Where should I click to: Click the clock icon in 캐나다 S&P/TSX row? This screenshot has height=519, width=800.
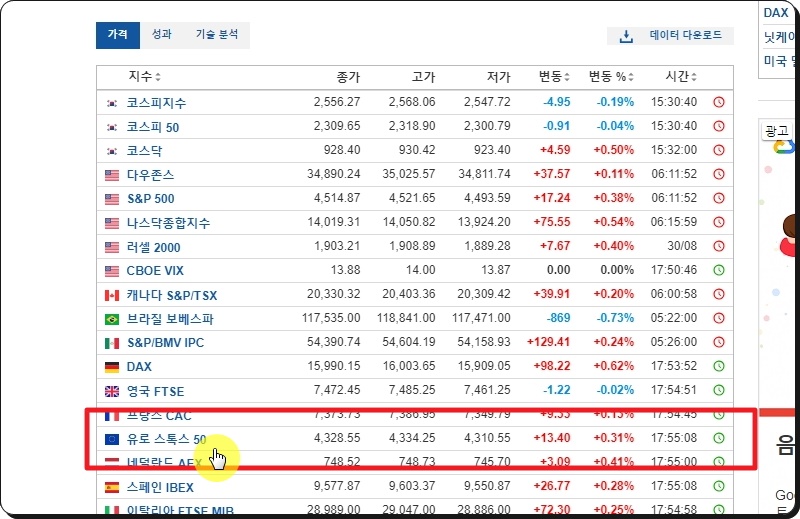tap(719, 294)
